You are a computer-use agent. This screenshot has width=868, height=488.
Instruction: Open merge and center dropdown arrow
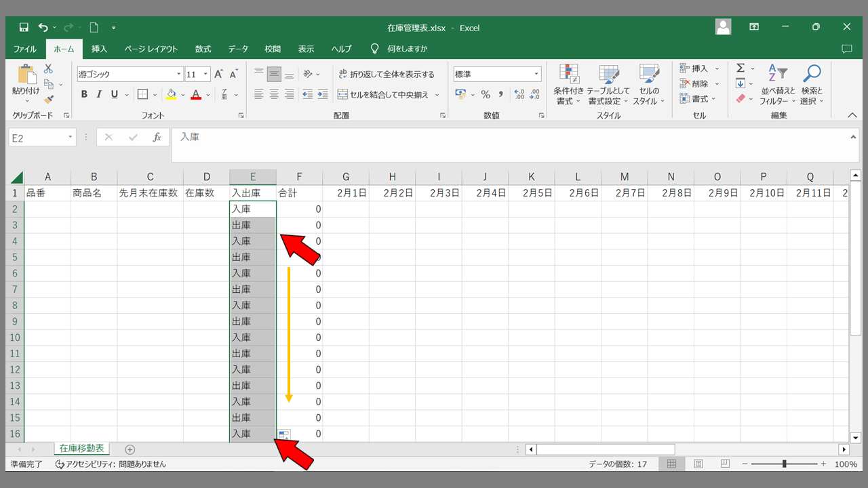437,95
